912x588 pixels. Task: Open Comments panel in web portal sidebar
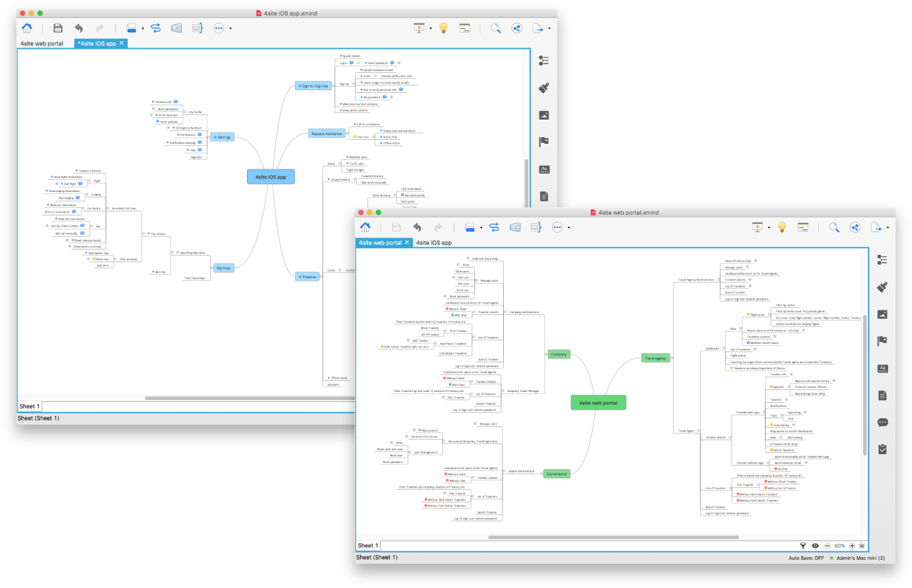pos(882,422)
